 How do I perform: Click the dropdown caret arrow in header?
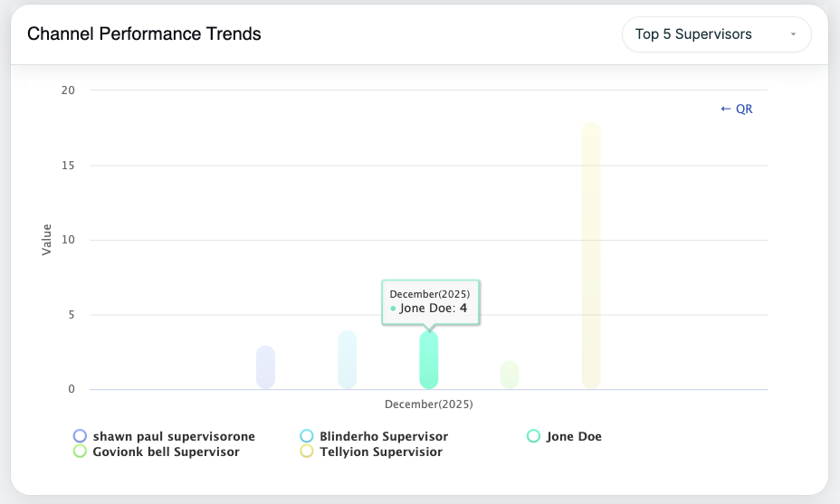[793, 34]
